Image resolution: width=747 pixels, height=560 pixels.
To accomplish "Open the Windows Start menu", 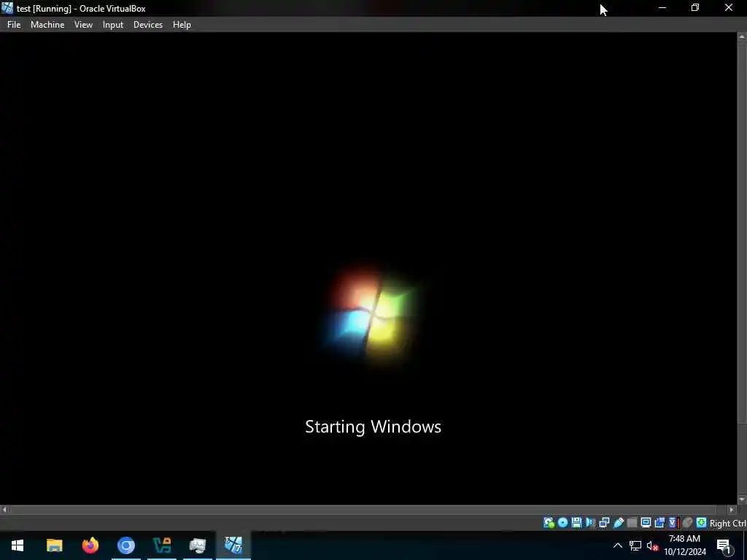I will pyautogui.click(x=18, y=545).
